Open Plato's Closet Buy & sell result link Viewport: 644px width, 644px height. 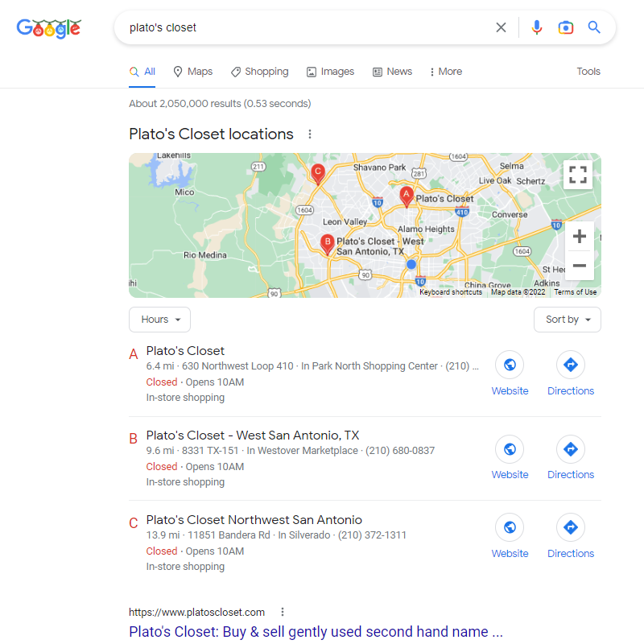pos(316,631)
